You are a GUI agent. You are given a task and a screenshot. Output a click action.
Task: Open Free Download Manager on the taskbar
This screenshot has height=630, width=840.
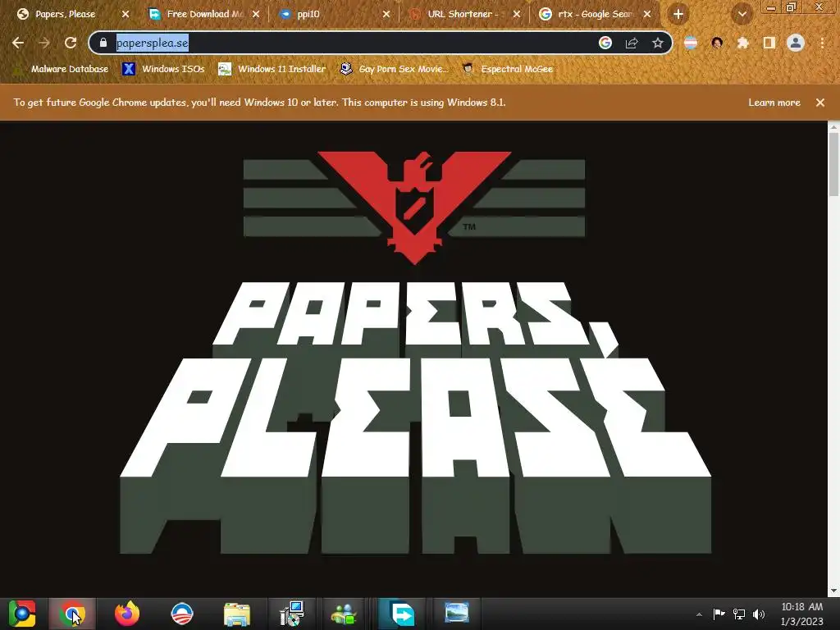pos(402,614)
